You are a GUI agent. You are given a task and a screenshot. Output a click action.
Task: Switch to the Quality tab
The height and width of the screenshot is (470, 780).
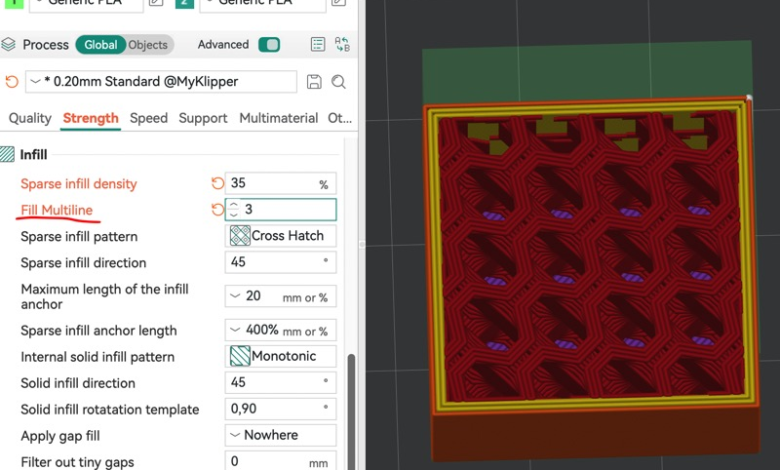[x=30, y=118]
